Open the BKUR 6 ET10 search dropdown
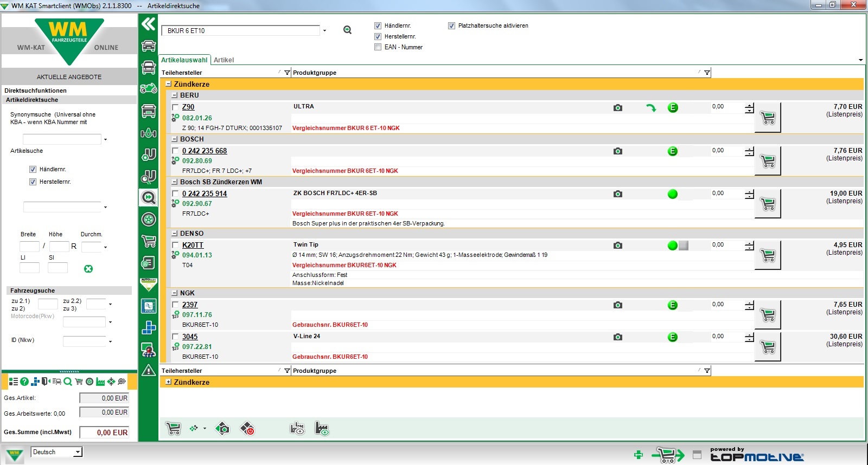This screenshot has width=868, height=465. click(324, 31)
